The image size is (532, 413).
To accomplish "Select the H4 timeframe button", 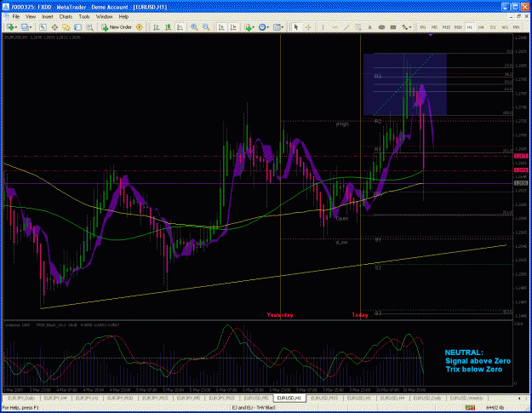I will coord(481,27).
